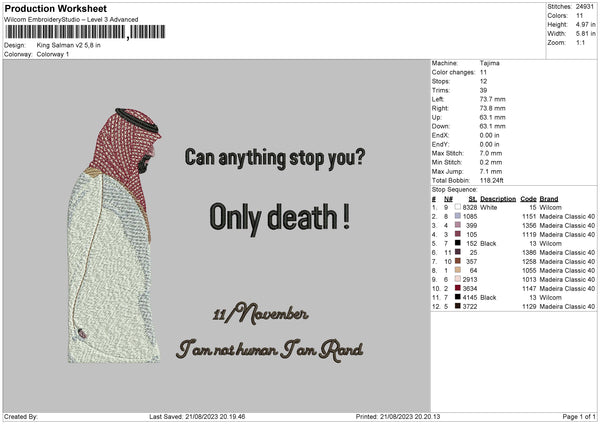Click the 'Production Worksheet' title
The image size is (600, 424).
(x=55, y=8)
